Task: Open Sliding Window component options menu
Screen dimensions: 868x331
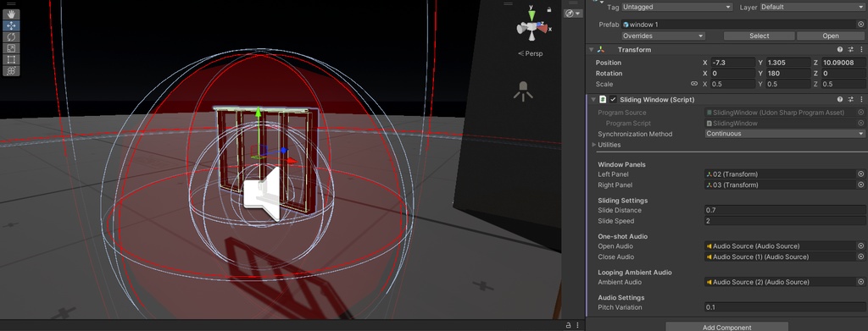Action: [861, 99]
